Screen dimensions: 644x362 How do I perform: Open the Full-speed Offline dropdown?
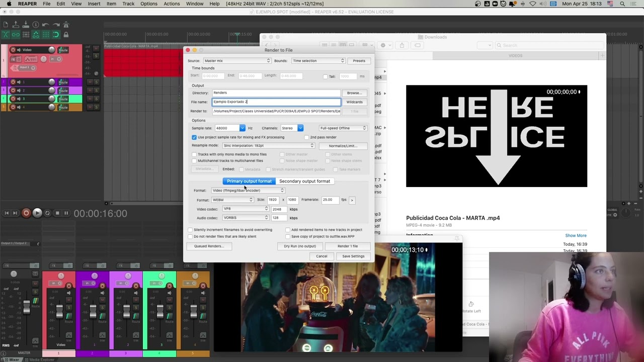tap(343, 128)
